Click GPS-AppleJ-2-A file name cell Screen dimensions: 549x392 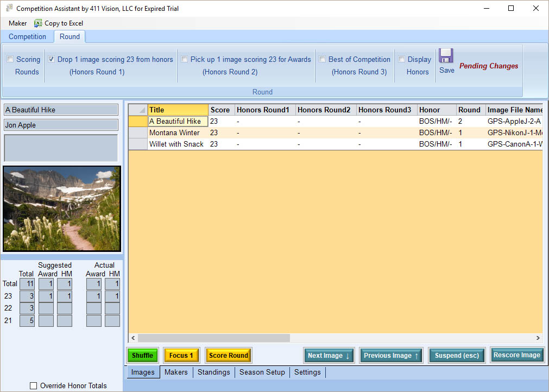(x=514, y=121)
